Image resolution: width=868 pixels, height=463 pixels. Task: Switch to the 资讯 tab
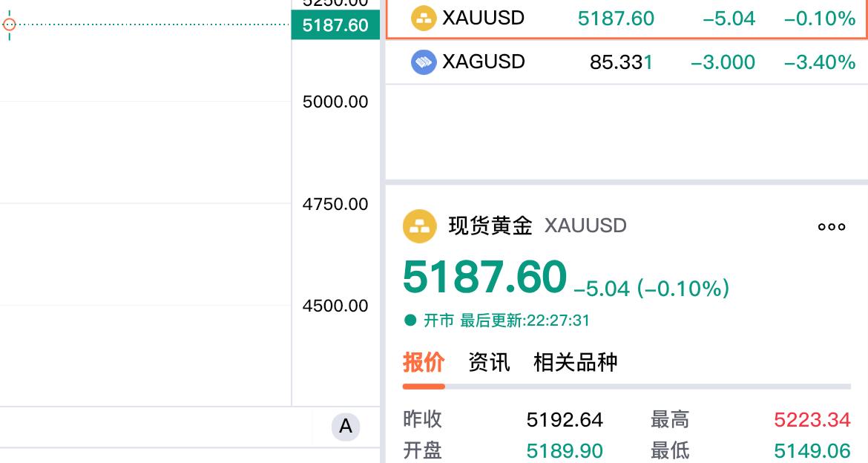coord(489,362)
